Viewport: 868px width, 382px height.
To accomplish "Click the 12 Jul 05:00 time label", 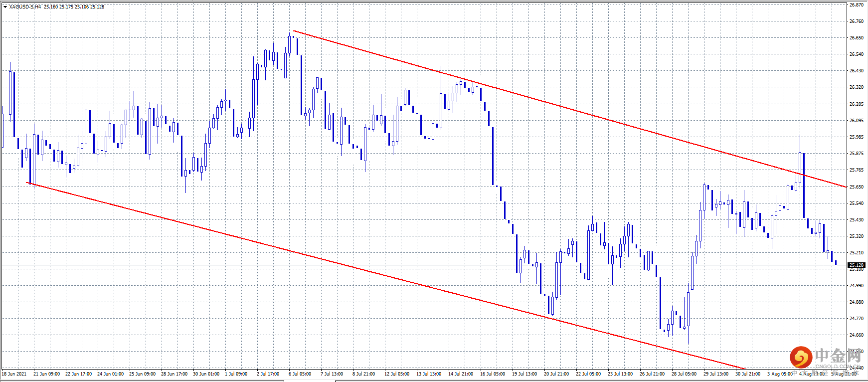I will (397, 374).
